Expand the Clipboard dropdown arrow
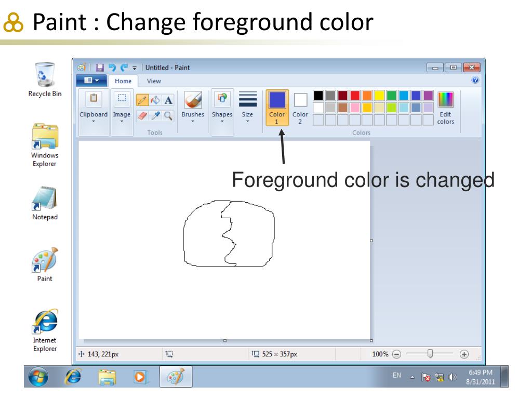The image size is (532, 399). click(x=94, y=121)
